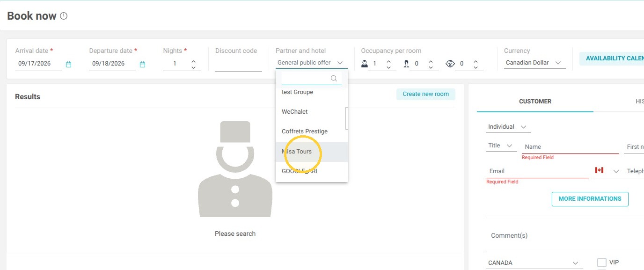Open the departure date calendar icon
This screenshot has height=270, width=644.
(x=142, y=64)
